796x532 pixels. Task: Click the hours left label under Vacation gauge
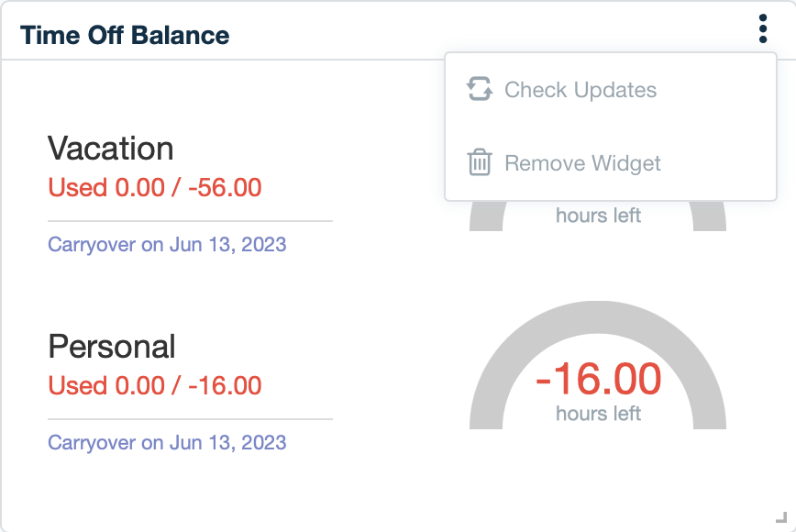click(598, 216)
